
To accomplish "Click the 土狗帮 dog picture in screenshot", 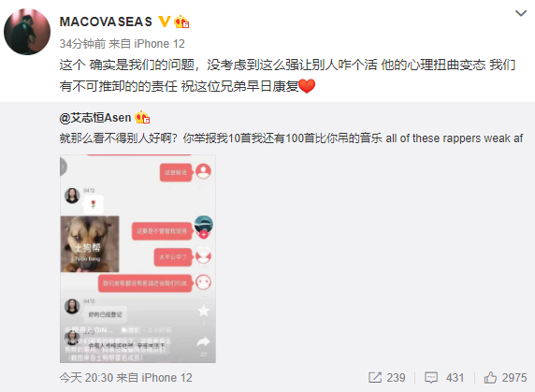I will (90, 244).
